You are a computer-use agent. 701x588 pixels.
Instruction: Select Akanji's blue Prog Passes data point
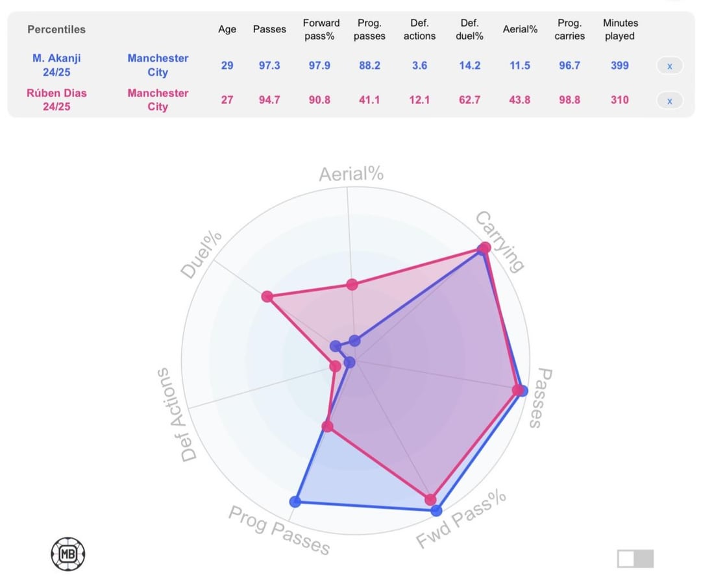click(x=295, y=501)
